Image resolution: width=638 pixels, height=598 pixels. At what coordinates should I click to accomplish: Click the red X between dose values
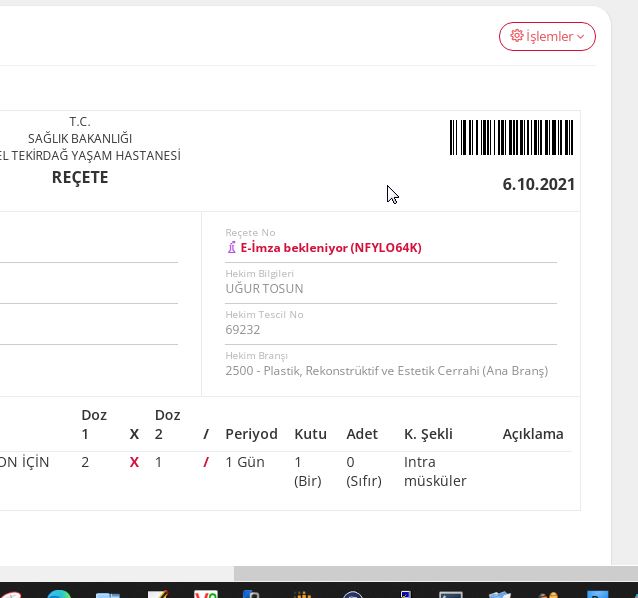[x=134, y=462]
